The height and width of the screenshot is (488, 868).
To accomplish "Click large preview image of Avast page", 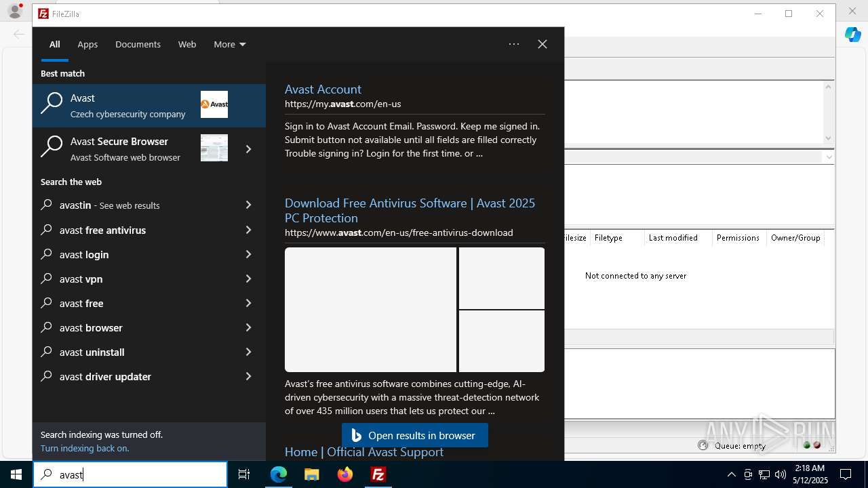I will point(370,310).
